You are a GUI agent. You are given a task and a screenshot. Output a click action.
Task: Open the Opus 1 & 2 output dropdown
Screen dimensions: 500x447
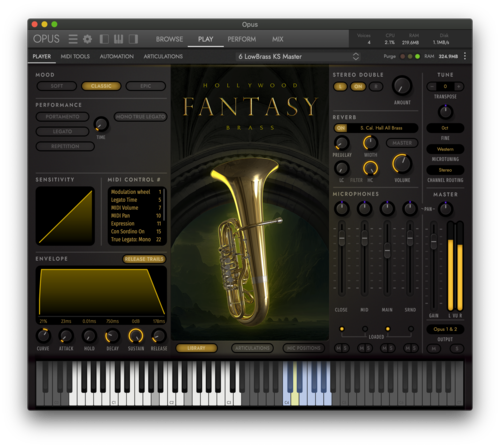click(x=445, y=329)
